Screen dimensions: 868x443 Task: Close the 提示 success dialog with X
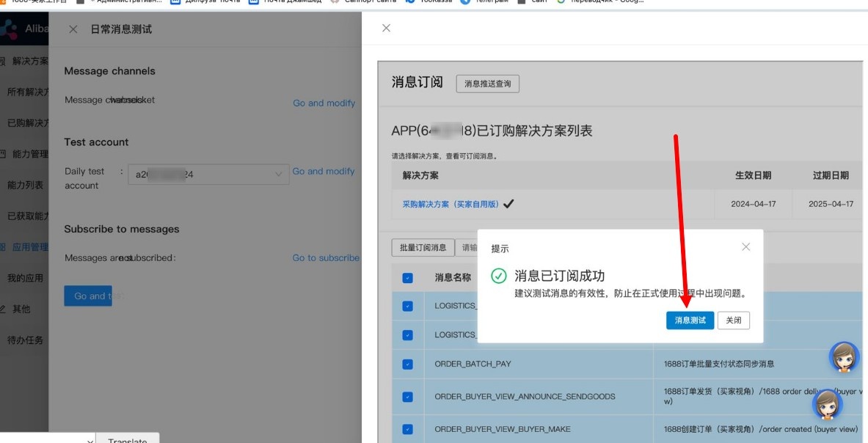tap(745, 247)
